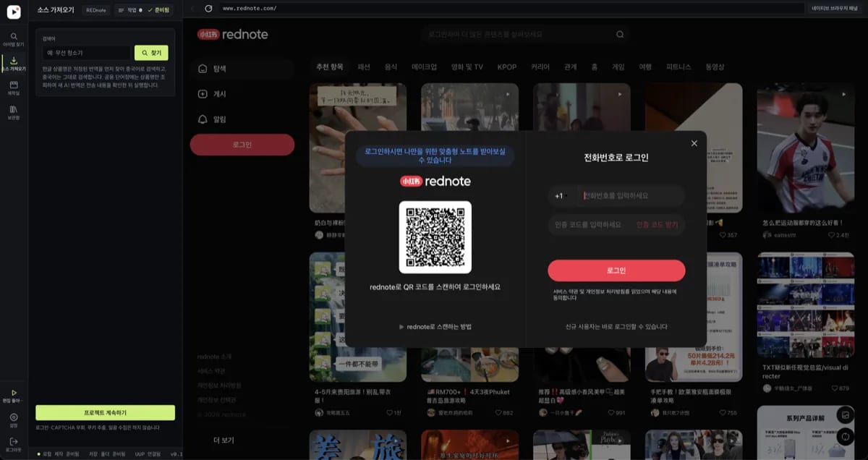Click the rednote 소개 footer link
This screenshot has height=460, width=868.
click(215, 357)
